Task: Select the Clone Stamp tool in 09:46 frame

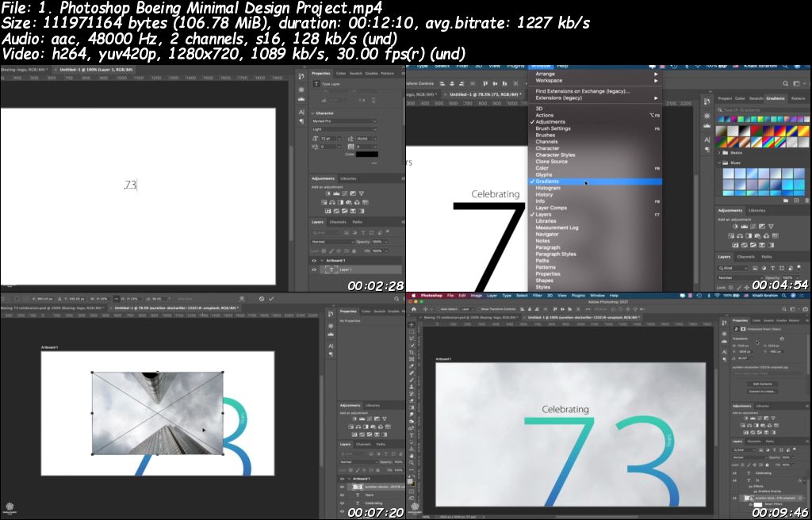Action: coord(412,387)
